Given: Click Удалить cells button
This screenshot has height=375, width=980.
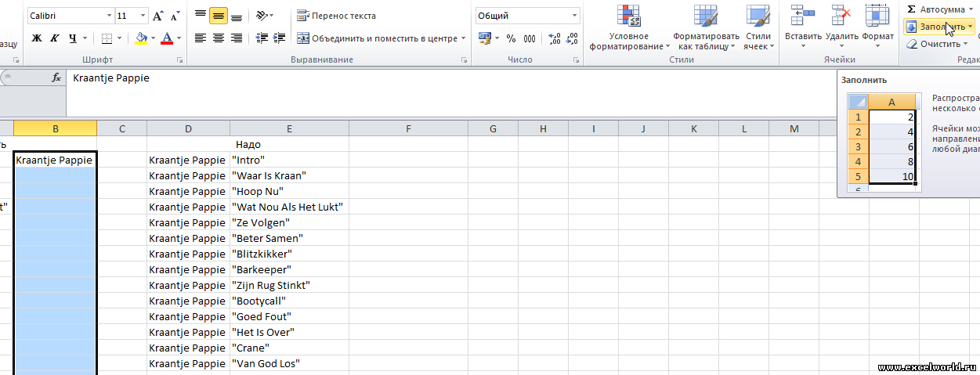Looking at the screenshot, I should [842, 28].
